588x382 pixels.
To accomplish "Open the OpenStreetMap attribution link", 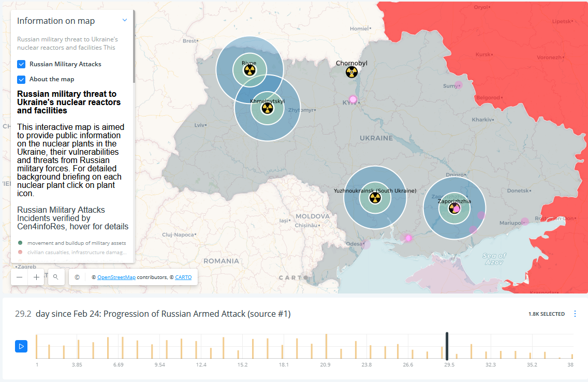I will tap(116, 277).
